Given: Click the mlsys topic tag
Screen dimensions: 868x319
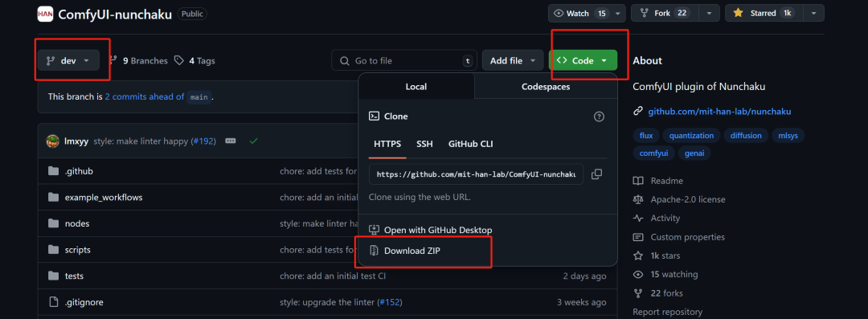Looking at the screenshot, I should point(788,135).
